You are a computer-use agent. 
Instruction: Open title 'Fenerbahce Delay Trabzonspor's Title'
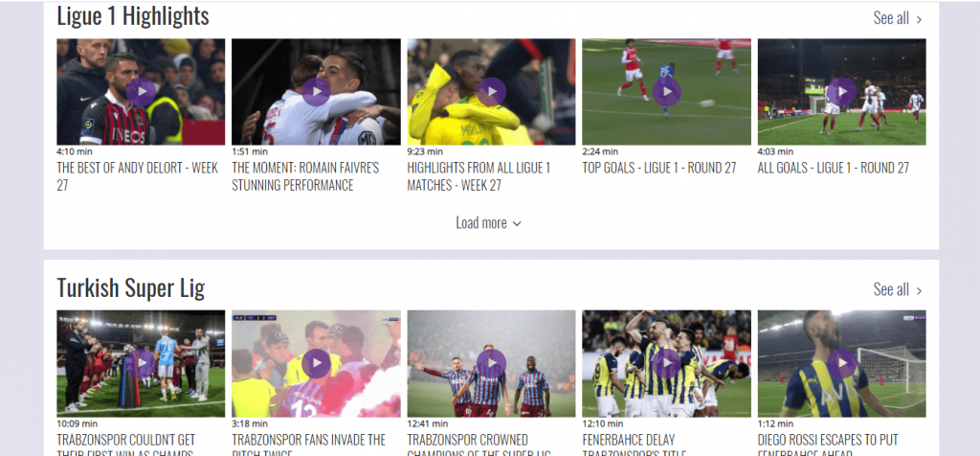click(635, 446)
